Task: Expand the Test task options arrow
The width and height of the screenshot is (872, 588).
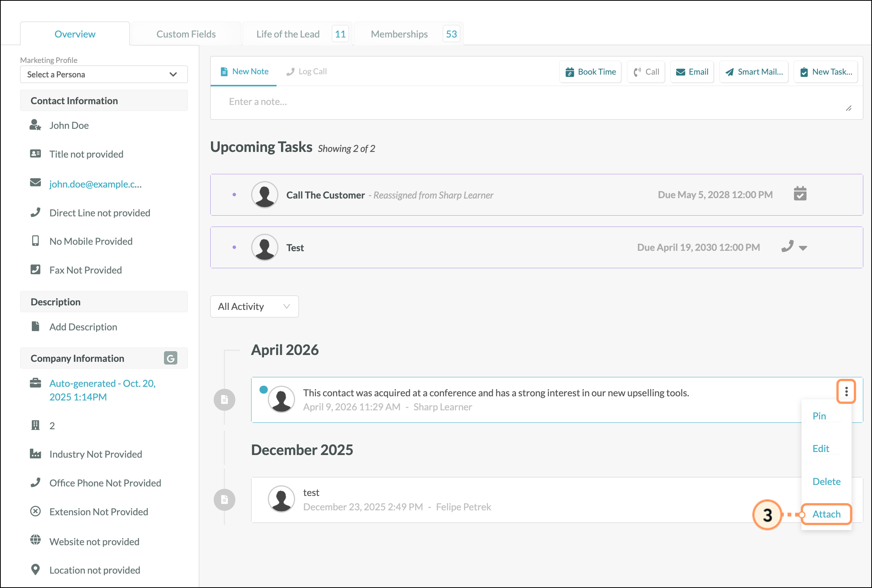Action: click(x=803, y=248)
